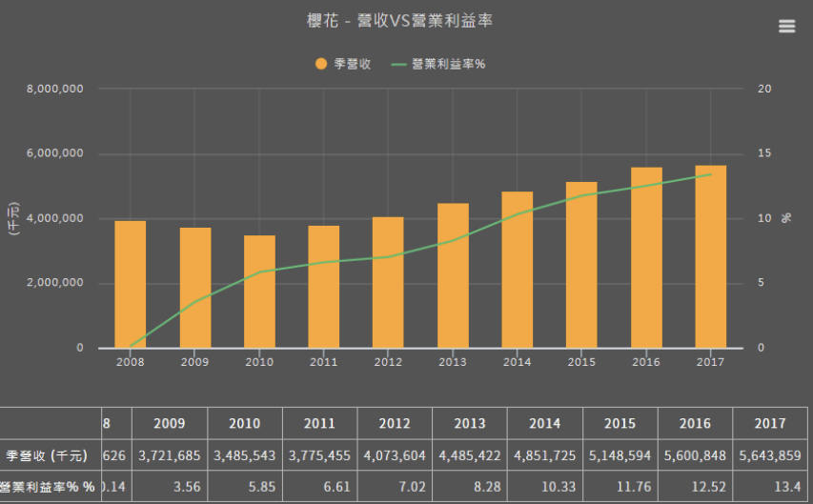
Task: Click the revenue cell 5,643,859
Action: click(770, 455)
